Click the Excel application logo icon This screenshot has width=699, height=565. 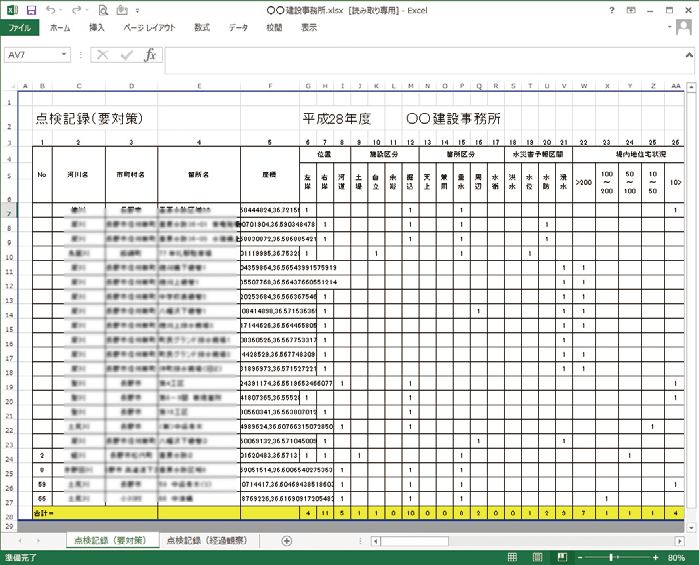point(12,10)
